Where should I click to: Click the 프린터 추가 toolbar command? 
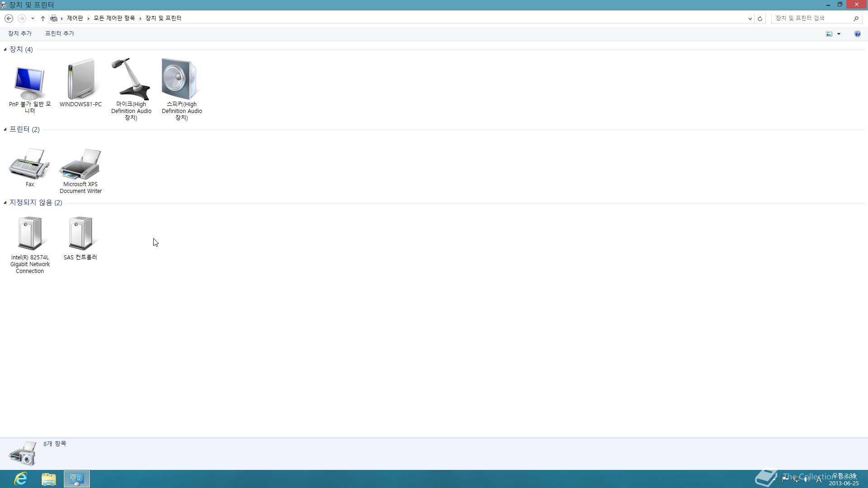tap(60, 33)
